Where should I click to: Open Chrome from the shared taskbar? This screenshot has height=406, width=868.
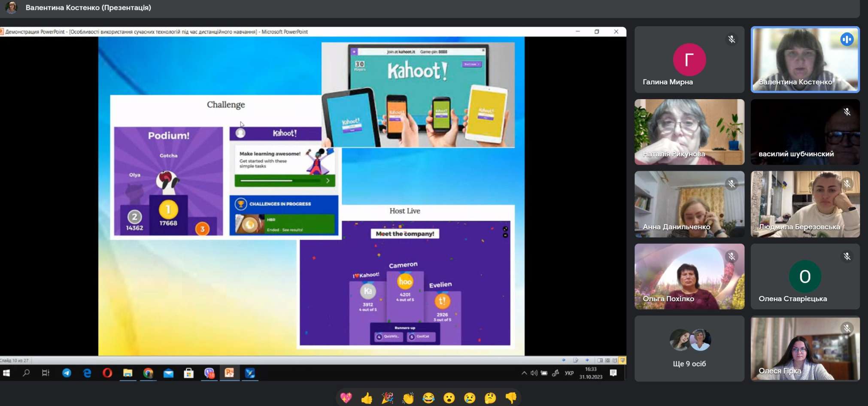(148, 373)
